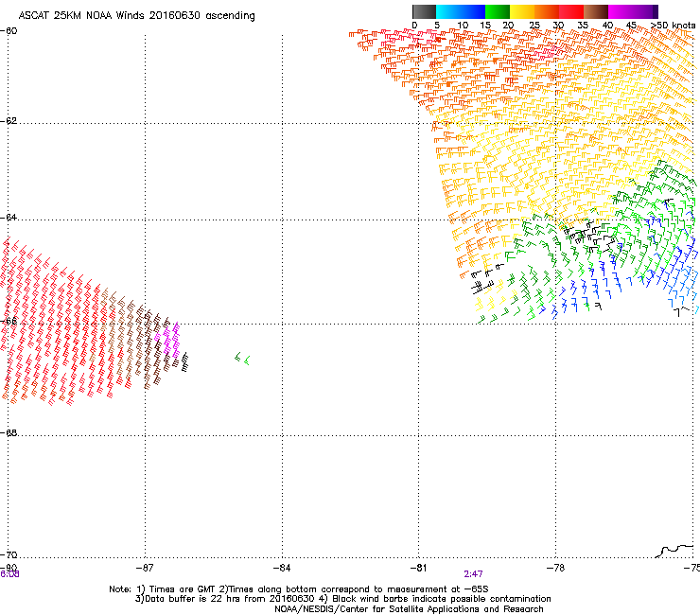Image resolution: width=700 pixels, height=615 pixels.
Task: Click the purple '2:47' swath time label
Action: coord(473,574)
